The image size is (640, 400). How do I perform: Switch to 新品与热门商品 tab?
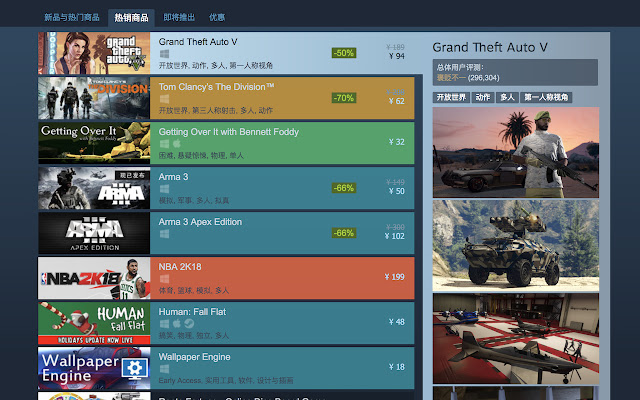(72, 18)
